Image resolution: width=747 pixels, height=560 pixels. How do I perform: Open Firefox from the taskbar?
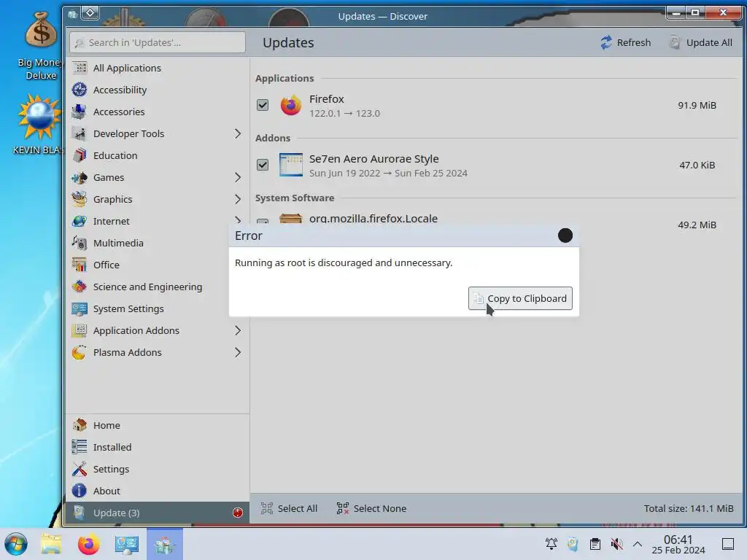88,544
